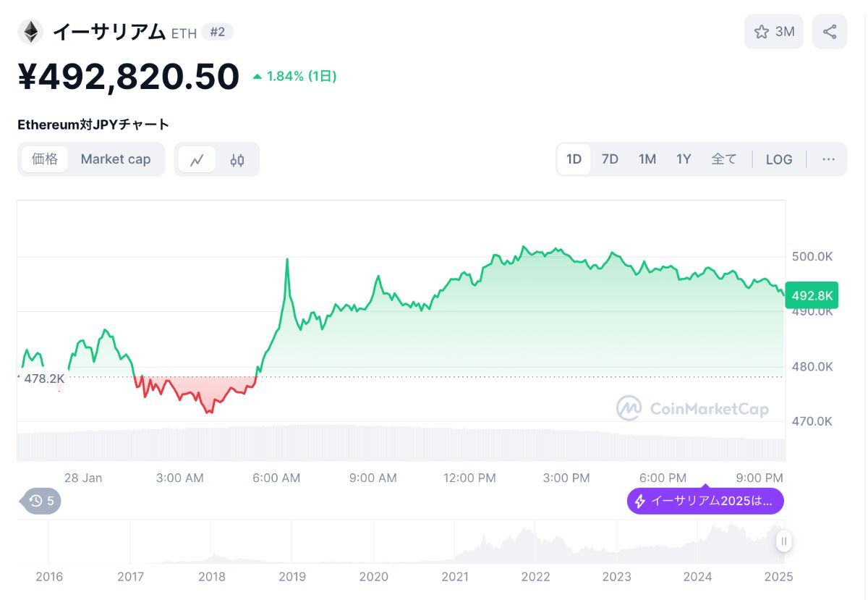Click the 492.8K current price label
This screenshot has height=600, width=868.
pos(812,295)
